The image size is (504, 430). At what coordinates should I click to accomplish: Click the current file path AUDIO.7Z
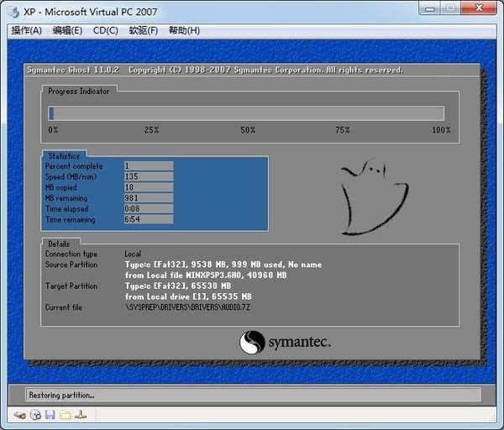point(187,307)
